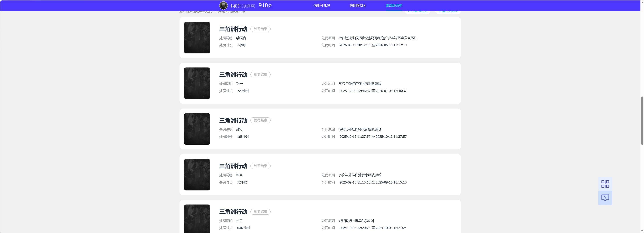Screen dimensions: 644x233
Task: Switch to the 信用分礼包 tab
Action: click(321, 5)
